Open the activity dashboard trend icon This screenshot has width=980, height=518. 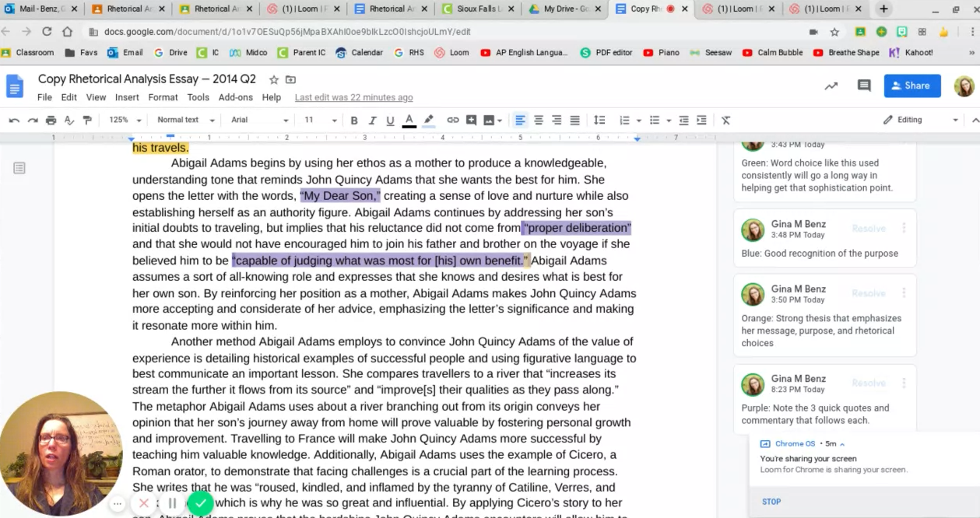[831, 86]
